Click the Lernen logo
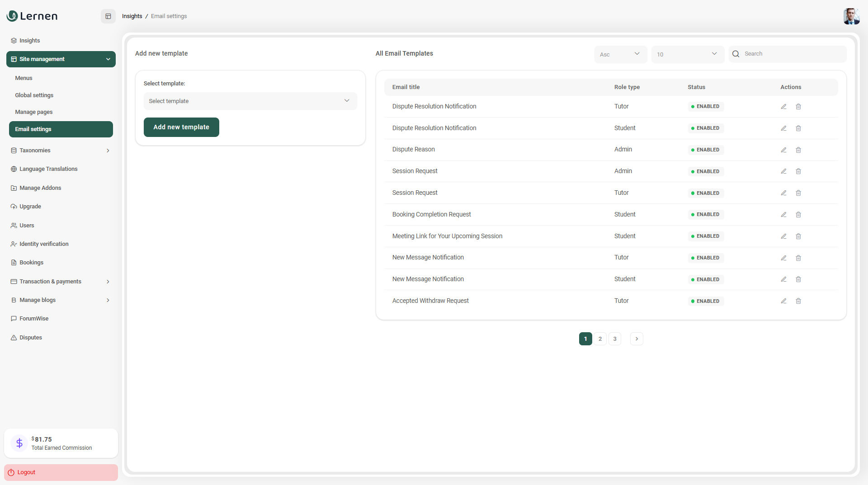Viewport: 868px width, 485px height. (x=32, y=16)
